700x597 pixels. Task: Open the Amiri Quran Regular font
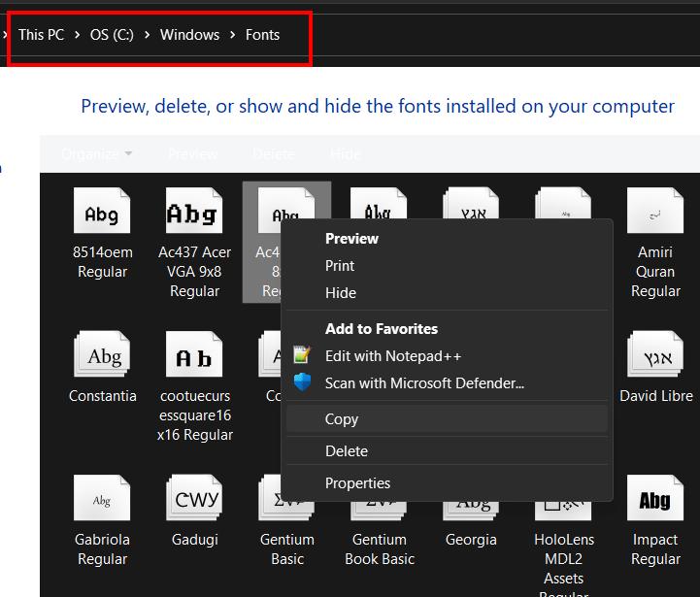[x=655, y=213]
